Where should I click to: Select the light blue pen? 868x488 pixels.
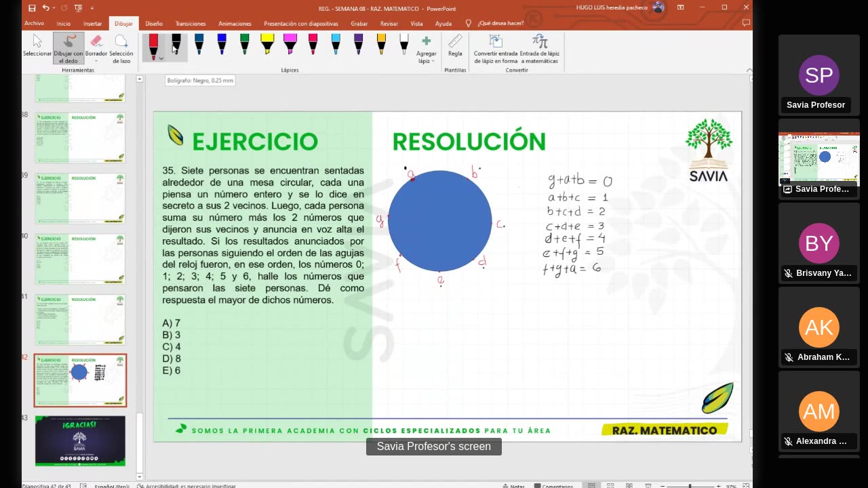[336, 44]
